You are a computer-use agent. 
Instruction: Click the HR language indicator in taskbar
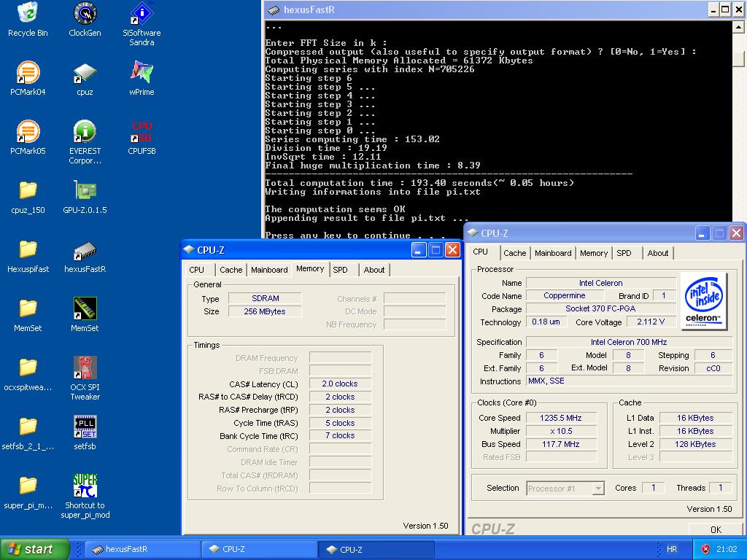coord(672,549)
